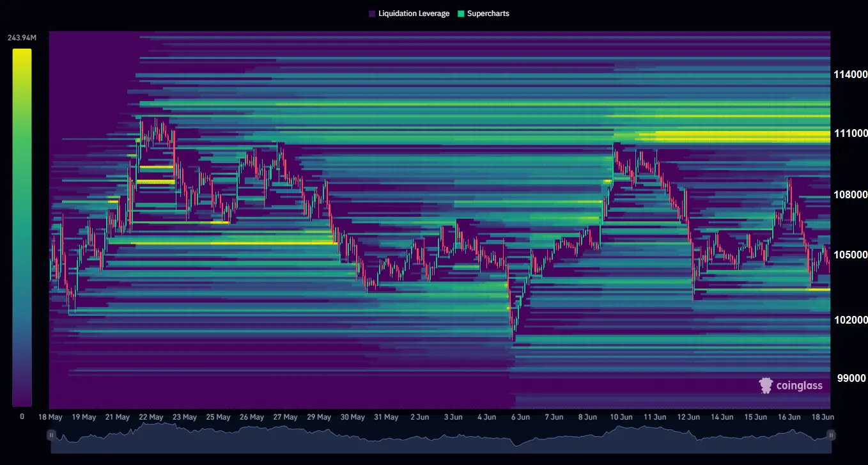Click the 2 Jun date label
The height and width of the screenshot is (465, 868).
point(420,417)
